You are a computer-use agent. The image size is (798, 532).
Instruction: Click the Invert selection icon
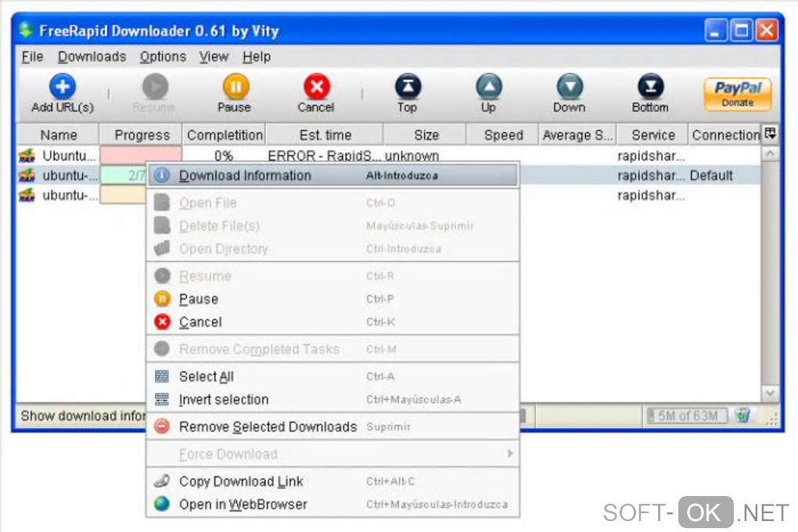pos(162,400)
